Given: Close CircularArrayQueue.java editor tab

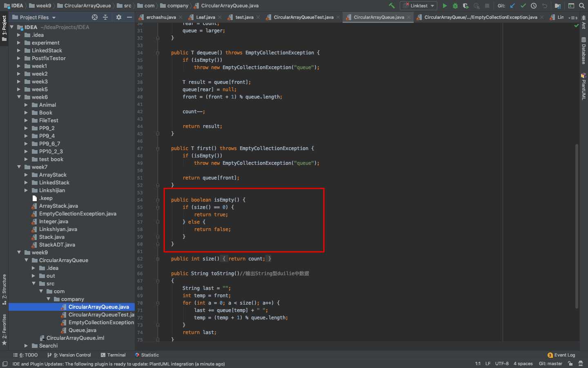Looking at the screenshot, I should coord(409,17).
